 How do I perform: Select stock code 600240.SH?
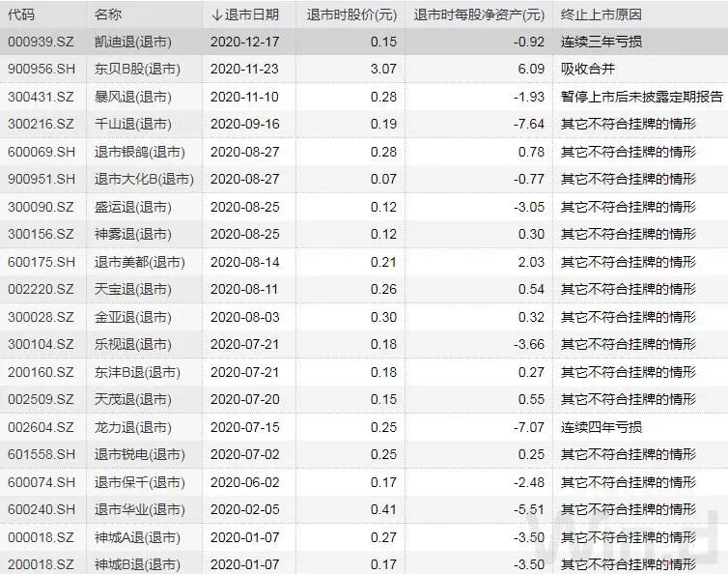point(42,509)
